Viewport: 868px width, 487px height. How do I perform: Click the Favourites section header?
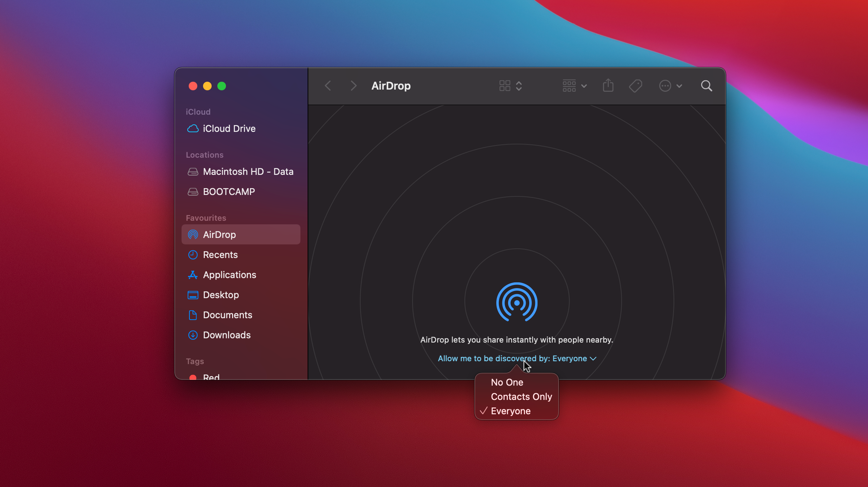[206, 218]
